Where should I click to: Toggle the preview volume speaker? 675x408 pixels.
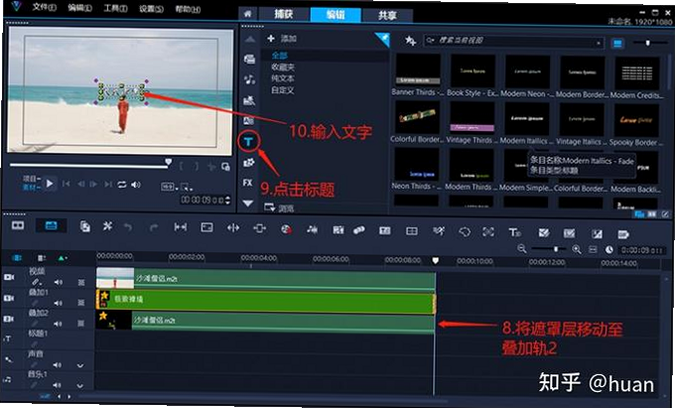pyautogui.click(x=136, y=184)
